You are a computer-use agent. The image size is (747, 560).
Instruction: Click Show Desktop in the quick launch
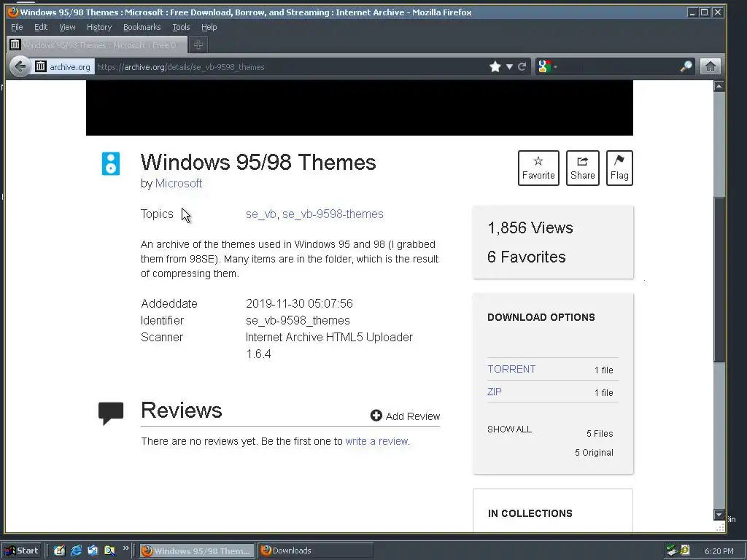click(59, 551)
